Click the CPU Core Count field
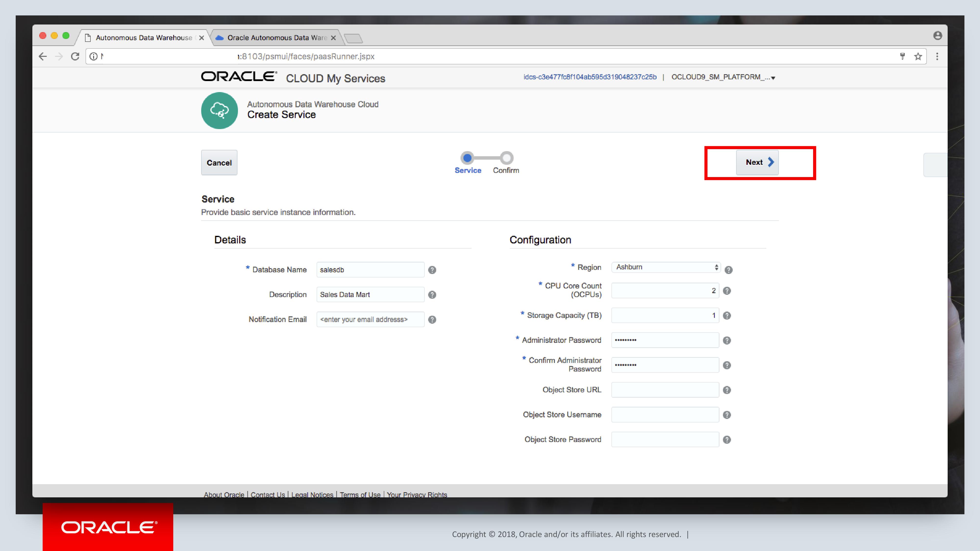 tap(665, 290)
